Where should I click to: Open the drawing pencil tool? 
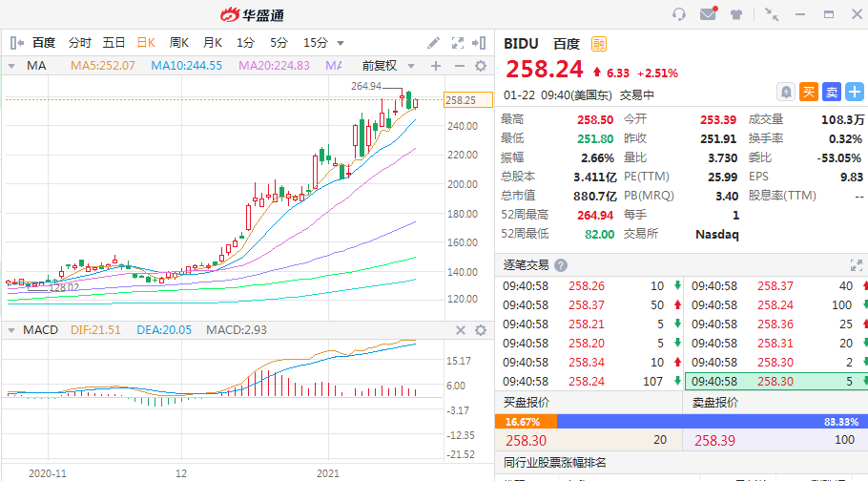(433, 43)
